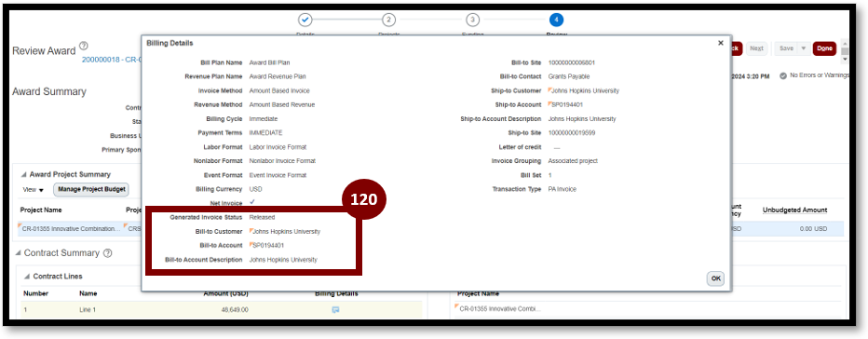Click the Net Invoice checkmark
The height and width of the screenshot is (339, 868).
(x=252, y=203)
